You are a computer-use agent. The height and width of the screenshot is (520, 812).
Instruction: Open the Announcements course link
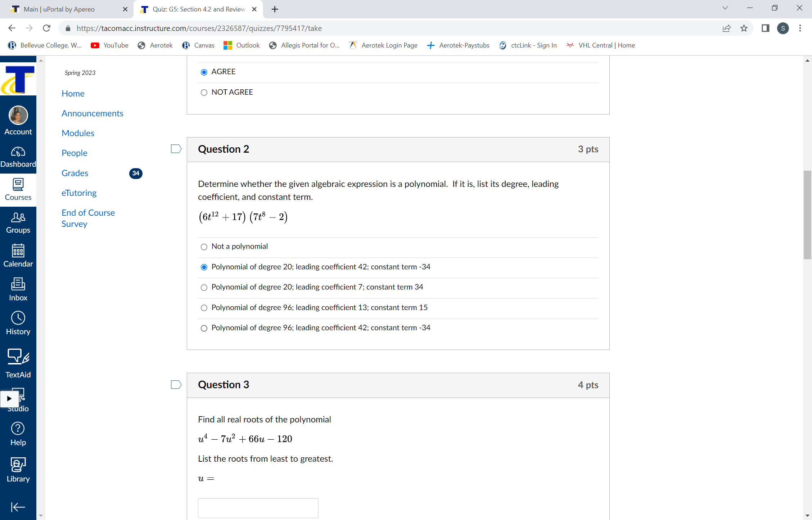92,113
